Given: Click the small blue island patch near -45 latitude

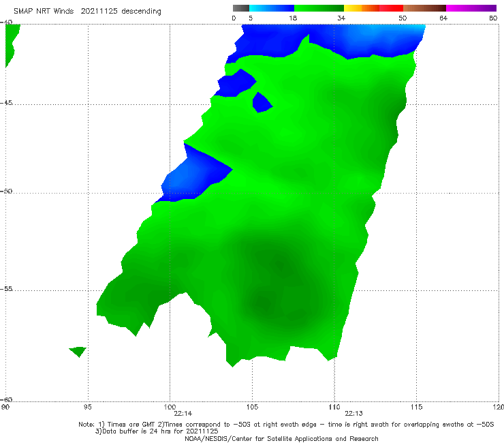Looking at the screenshot, I should coord(262,102).
